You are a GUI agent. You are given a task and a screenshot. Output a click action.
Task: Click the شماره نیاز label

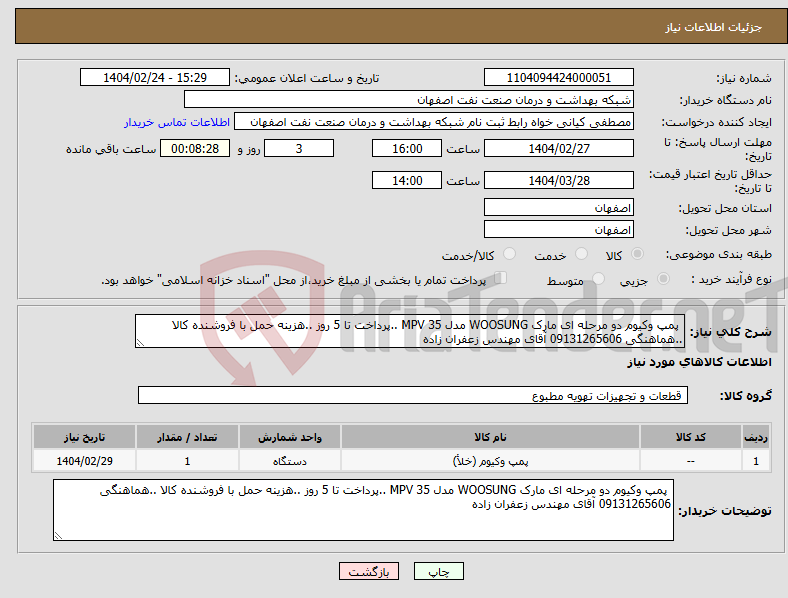click(744, 78)
